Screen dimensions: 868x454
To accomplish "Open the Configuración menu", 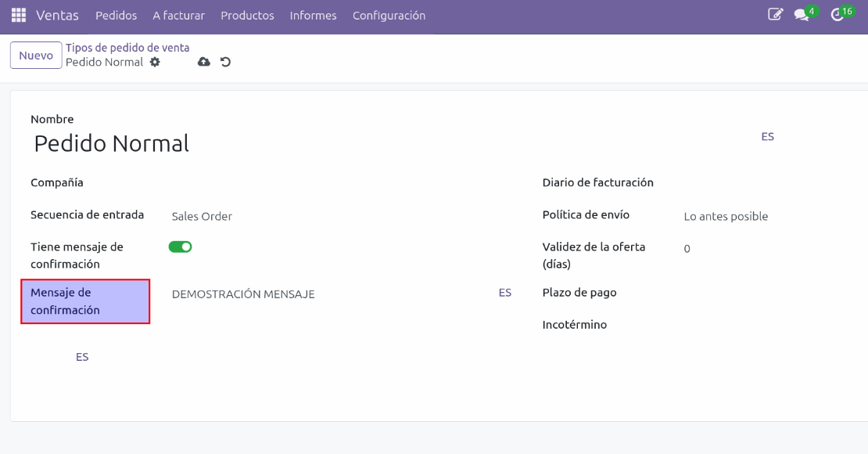I will [389, 16].
